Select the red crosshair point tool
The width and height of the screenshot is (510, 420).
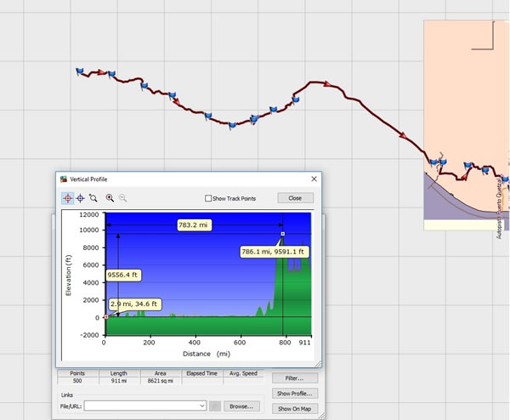point(68,198)
